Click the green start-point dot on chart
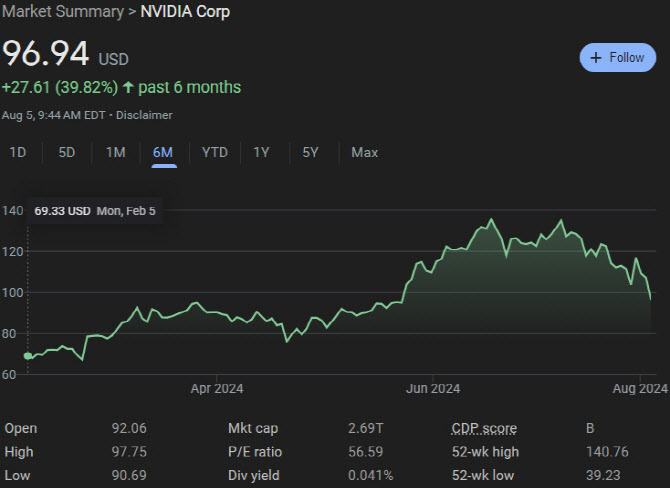Image resolution: width=670 pixels, height=488 pixels. (x=28, y=356)
